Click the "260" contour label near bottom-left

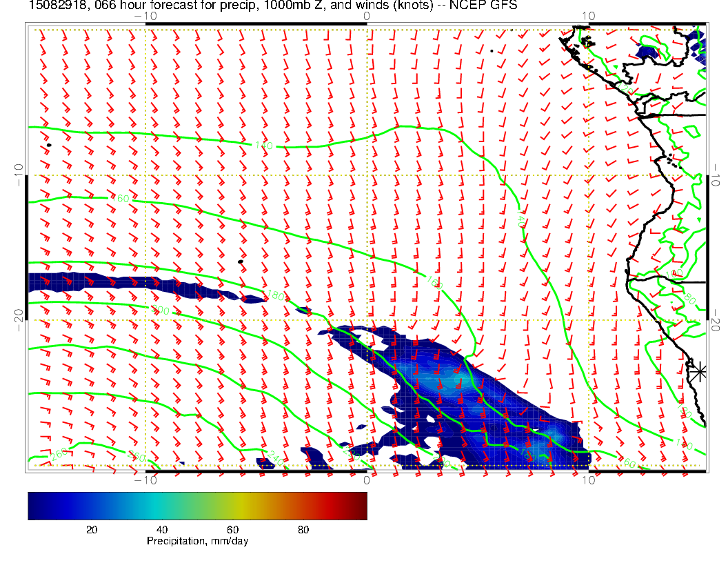click(60, 455)
